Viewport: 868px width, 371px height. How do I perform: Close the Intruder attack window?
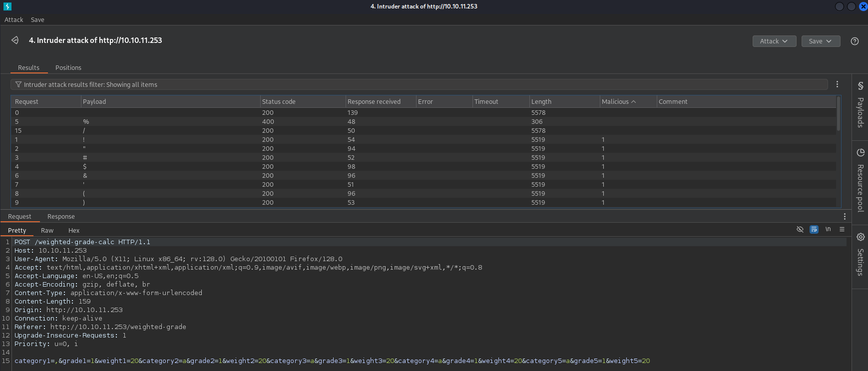coord(863,6)
